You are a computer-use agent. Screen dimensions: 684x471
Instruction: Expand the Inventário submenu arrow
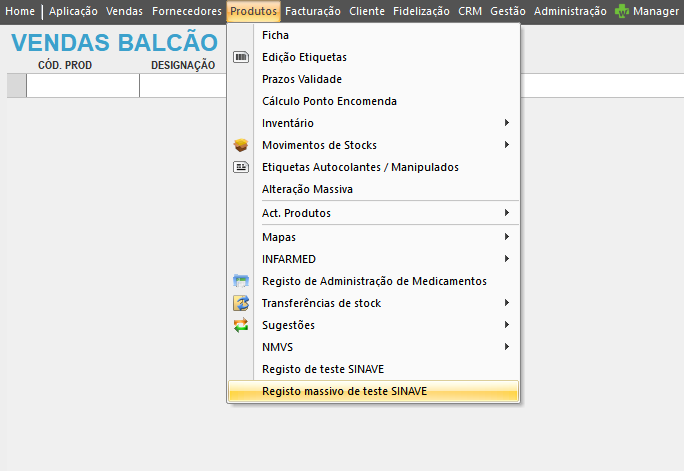507,123
